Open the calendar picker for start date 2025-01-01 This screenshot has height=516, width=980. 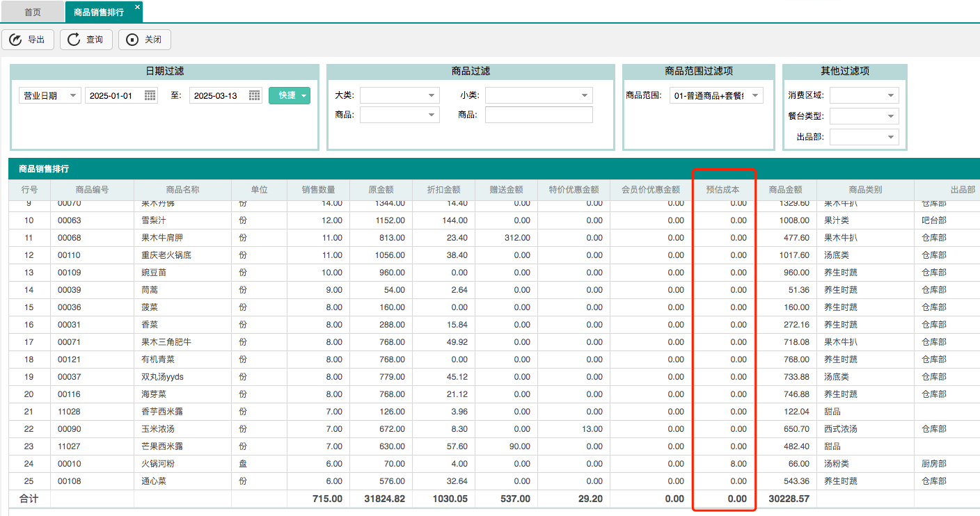pyautogui.click(x=150, y=95)
